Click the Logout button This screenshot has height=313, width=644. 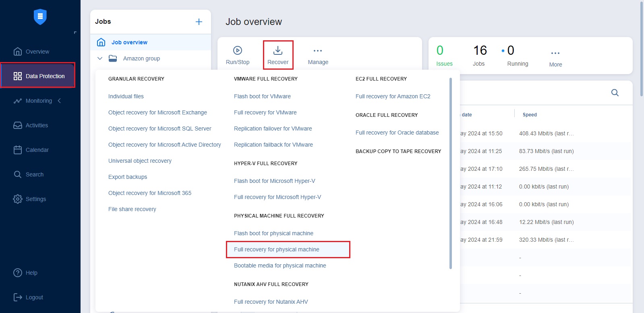point(34,297)
